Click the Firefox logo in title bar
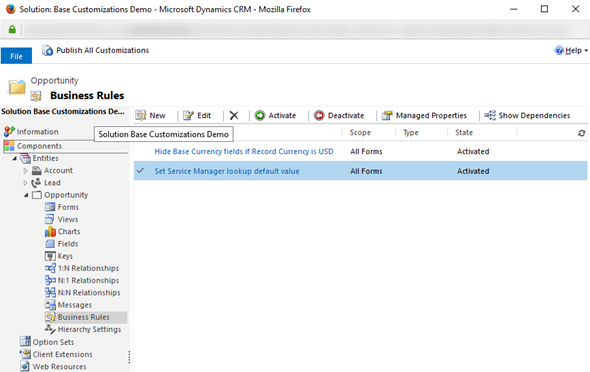This screenshot has height=372, width=590. [x=11, y=9]
